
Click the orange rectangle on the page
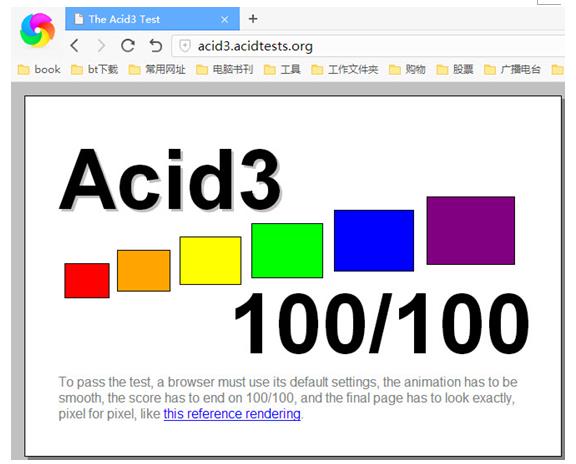tap(144, 271)
